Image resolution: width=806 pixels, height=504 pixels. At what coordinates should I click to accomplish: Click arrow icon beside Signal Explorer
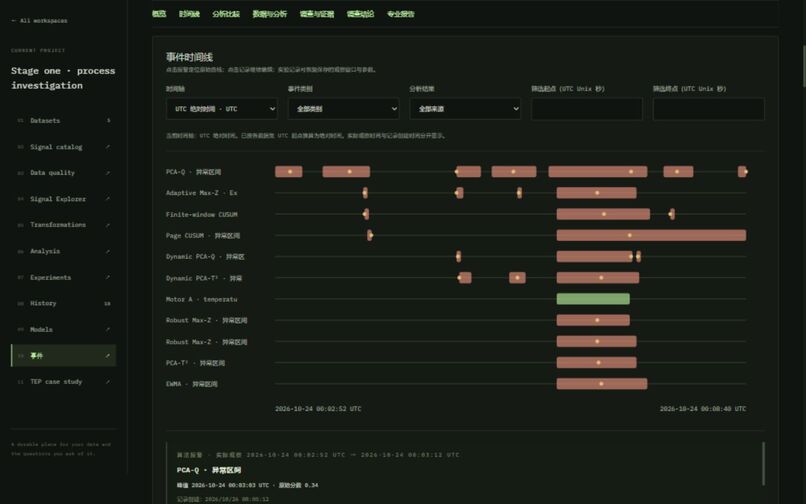tap(107, 199)
